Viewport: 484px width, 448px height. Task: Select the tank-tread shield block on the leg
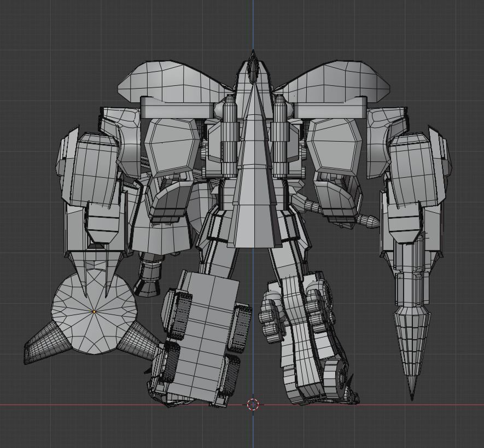click(x=202, y=337)
